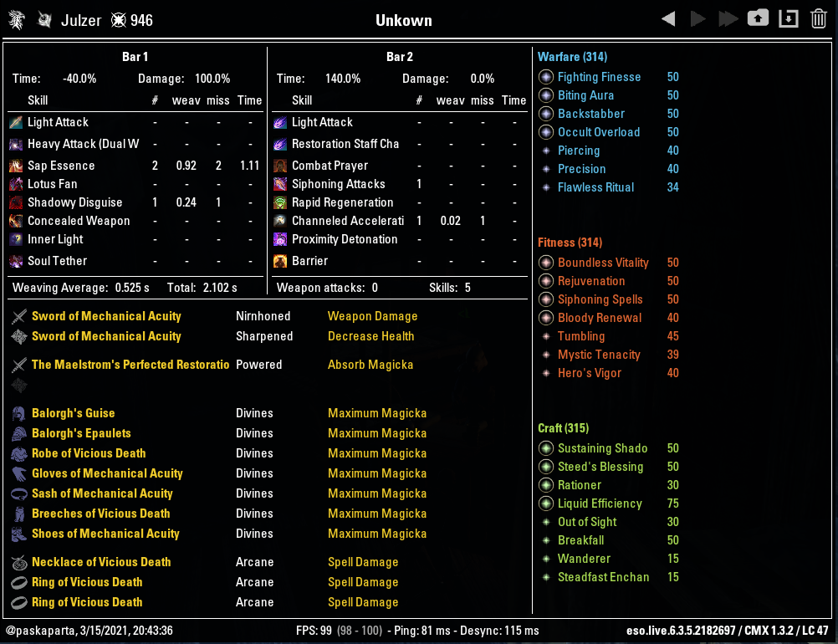The width and height of the screenshot is (838, 644).
Task: Click Decrease Health enchantment text
Action: tap(370, 337)
